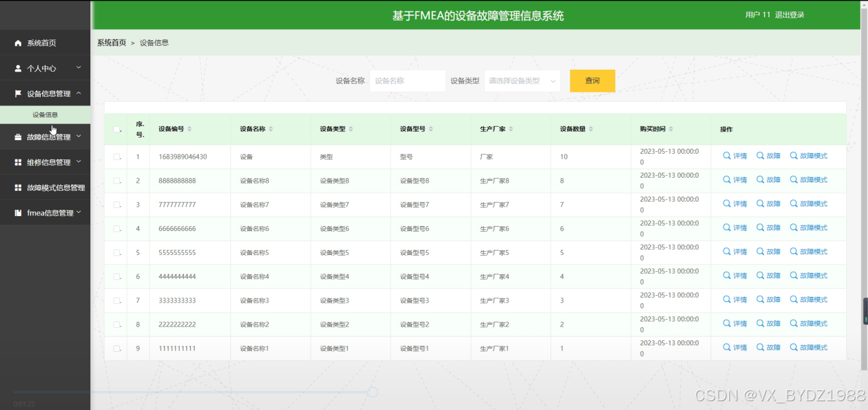
Task: Open 故障 for 设备名称4 row
Action: pos(769,276)
